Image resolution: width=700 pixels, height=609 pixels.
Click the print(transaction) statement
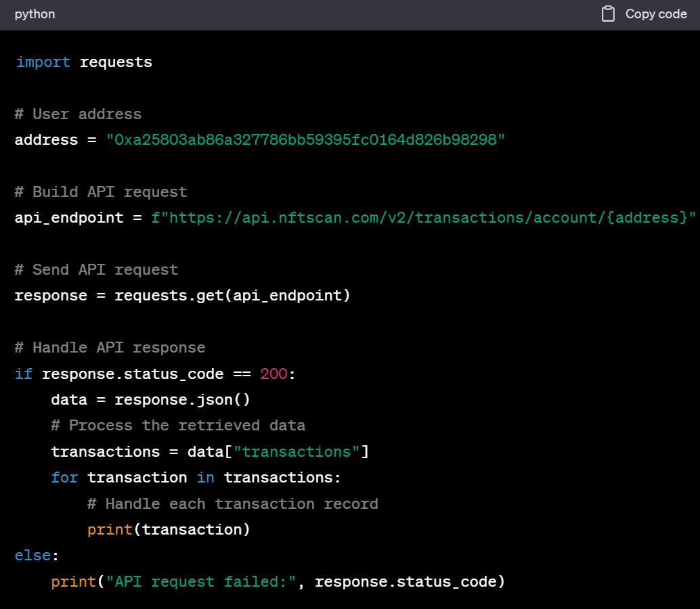pos(169,530)
